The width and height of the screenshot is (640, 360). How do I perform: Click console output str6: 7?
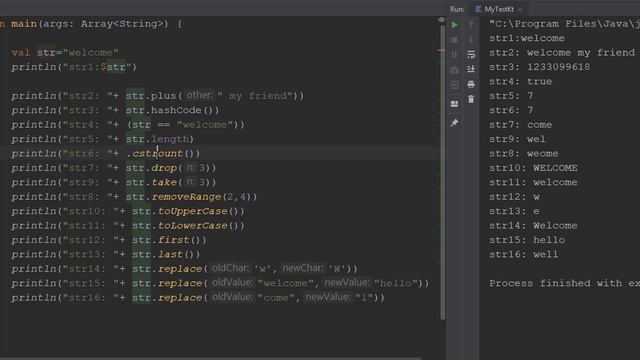pos(511,110)
